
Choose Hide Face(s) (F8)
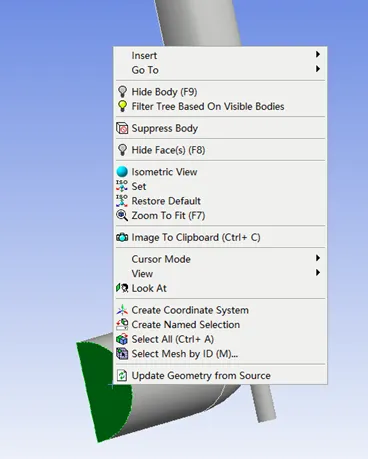221,150
